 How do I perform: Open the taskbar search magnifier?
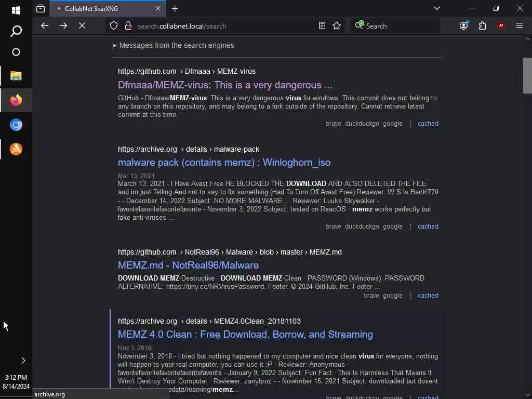(x=16, y=31)
